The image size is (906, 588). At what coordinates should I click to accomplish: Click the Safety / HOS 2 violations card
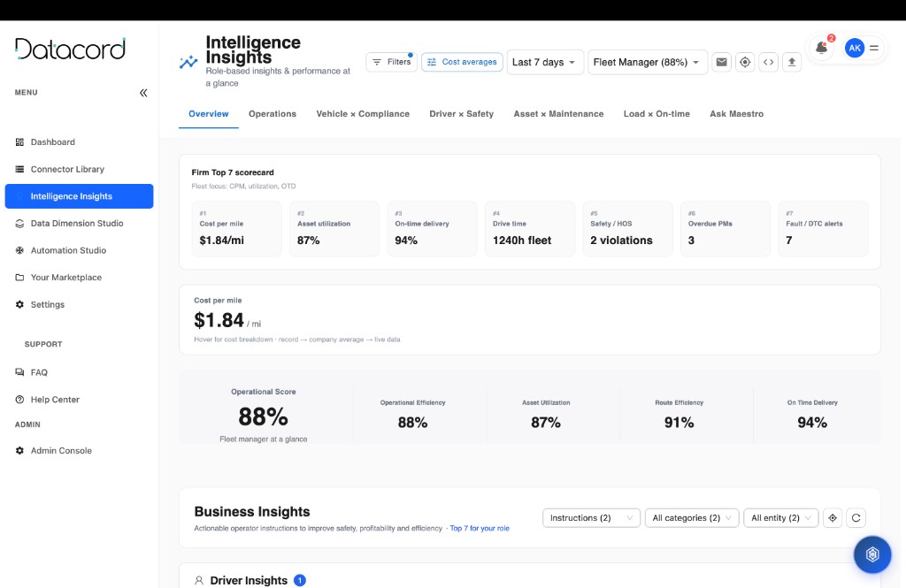(628, 229)
